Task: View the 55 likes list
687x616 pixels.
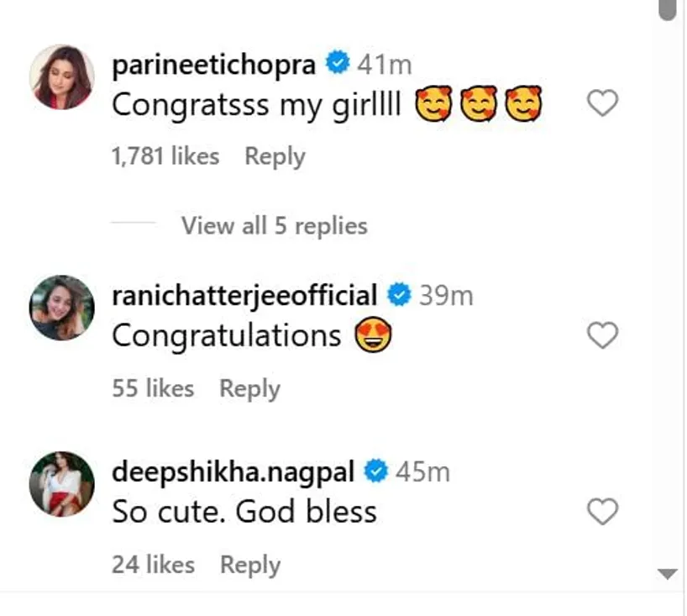Action: tap(153, 389)
